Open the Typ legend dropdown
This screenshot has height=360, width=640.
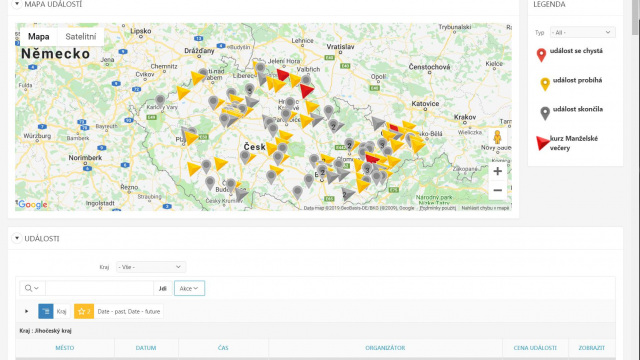pyautogui.click(x=582, y=32)
